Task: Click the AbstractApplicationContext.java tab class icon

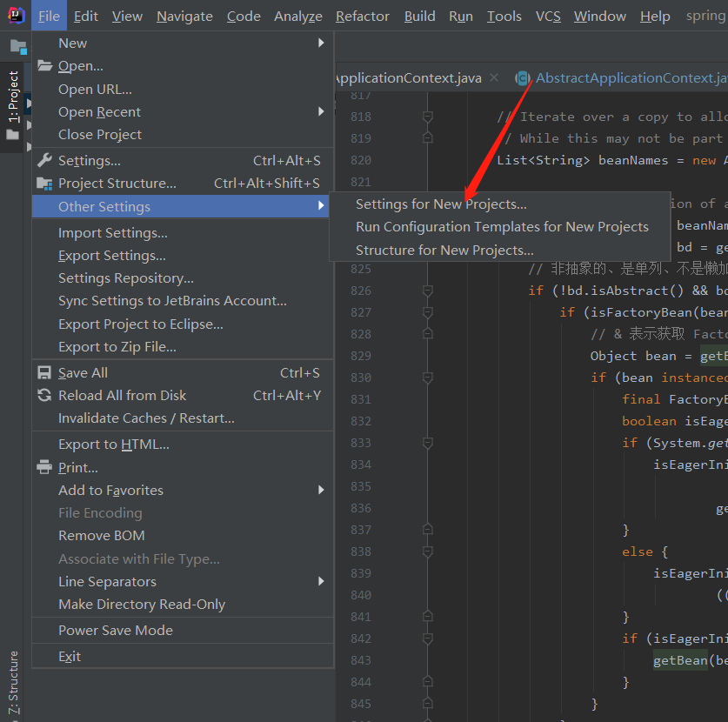Action: pos(523,78)
